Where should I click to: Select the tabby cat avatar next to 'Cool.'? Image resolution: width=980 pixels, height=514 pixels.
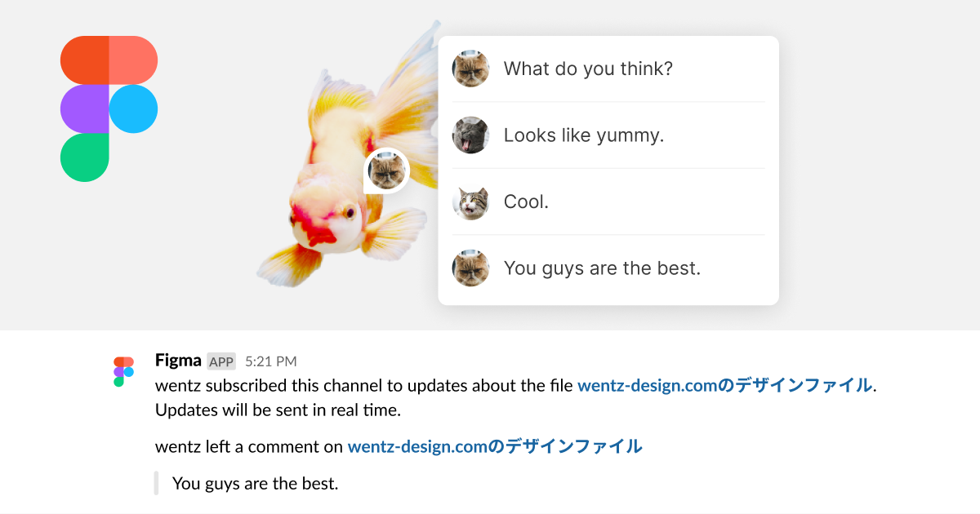470,202
